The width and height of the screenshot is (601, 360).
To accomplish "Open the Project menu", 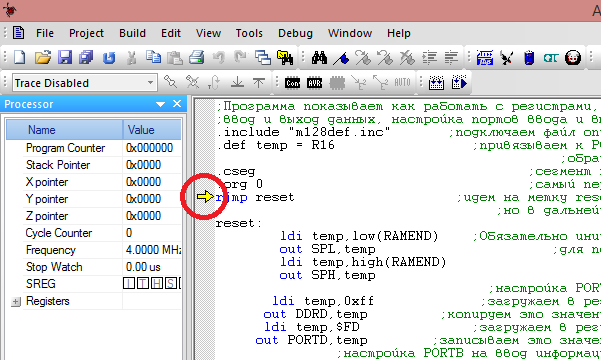I will coord(86,33).
